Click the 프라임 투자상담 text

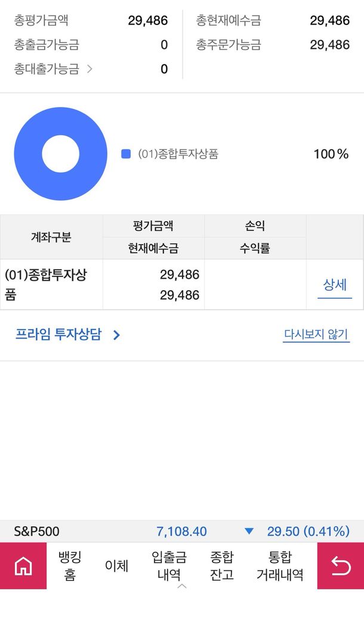click(x=58, y=334)
